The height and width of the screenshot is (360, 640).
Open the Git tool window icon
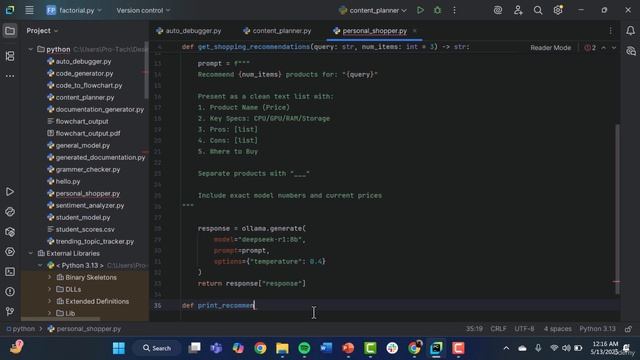coord(10,312)
